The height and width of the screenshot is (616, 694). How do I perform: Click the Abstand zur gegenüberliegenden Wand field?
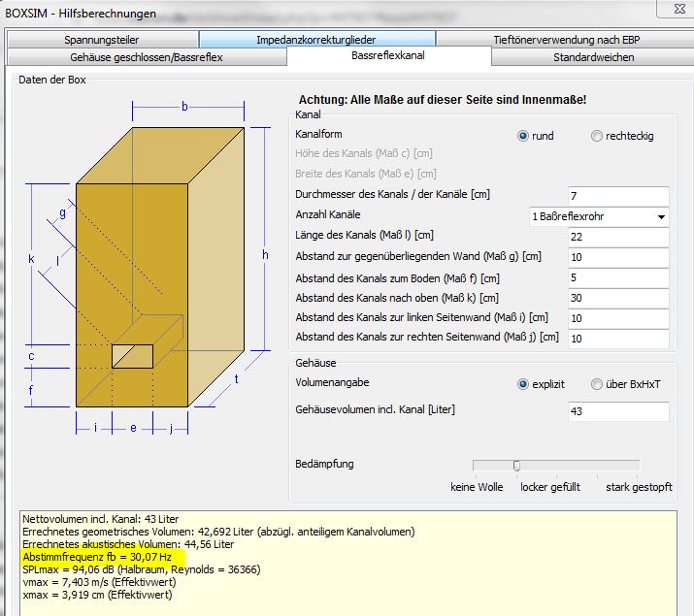coord(617,257)
